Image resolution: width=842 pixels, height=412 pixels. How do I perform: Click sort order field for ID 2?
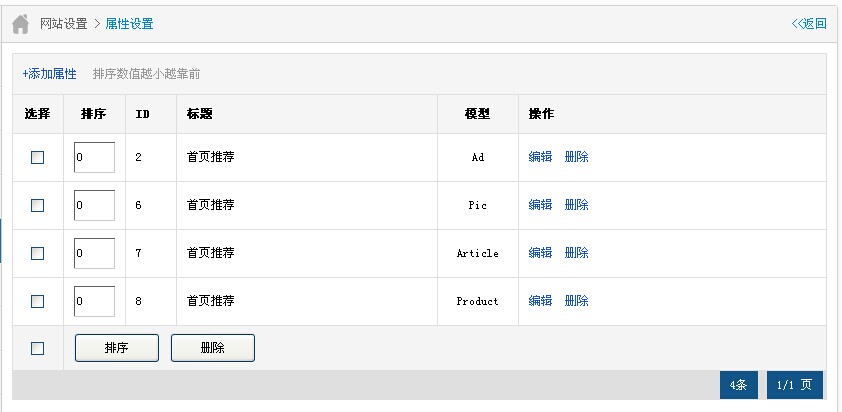pos(95,157)
